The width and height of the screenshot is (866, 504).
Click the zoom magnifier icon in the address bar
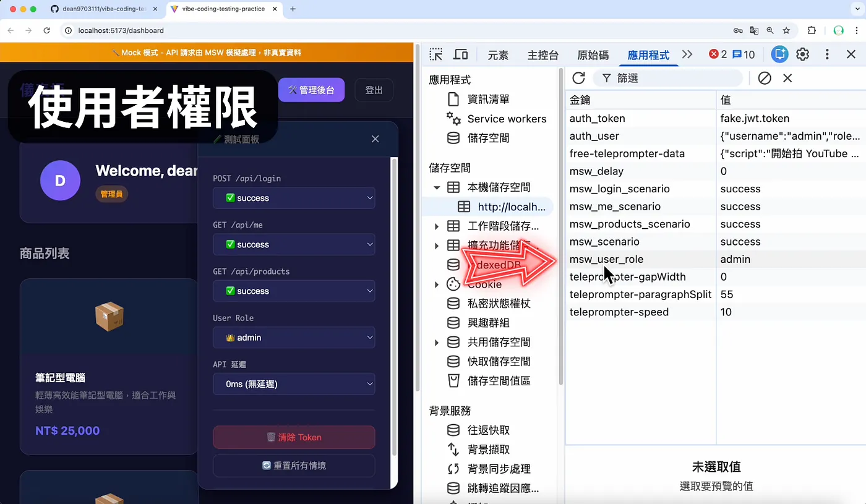click(x=770, y=30)
